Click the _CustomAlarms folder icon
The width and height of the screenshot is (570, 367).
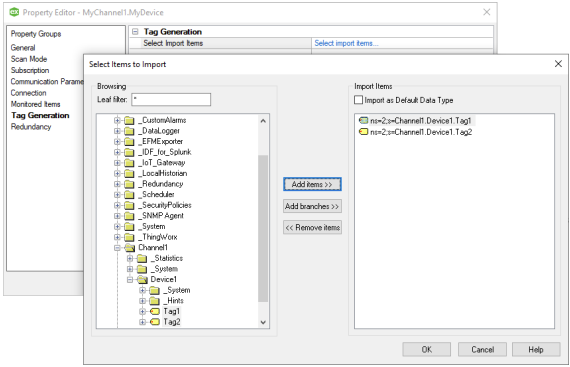click(129, 121)
